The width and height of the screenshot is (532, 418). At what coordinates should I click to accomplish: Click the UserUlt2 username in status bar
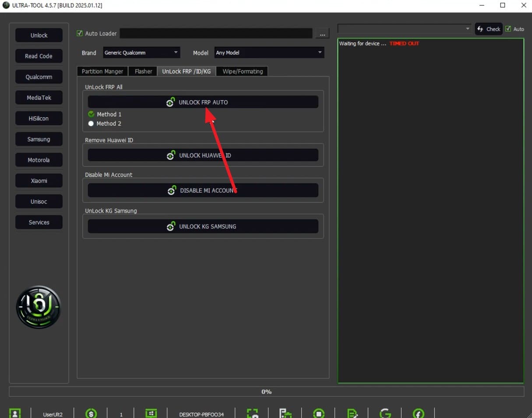(x=53, y=414)
